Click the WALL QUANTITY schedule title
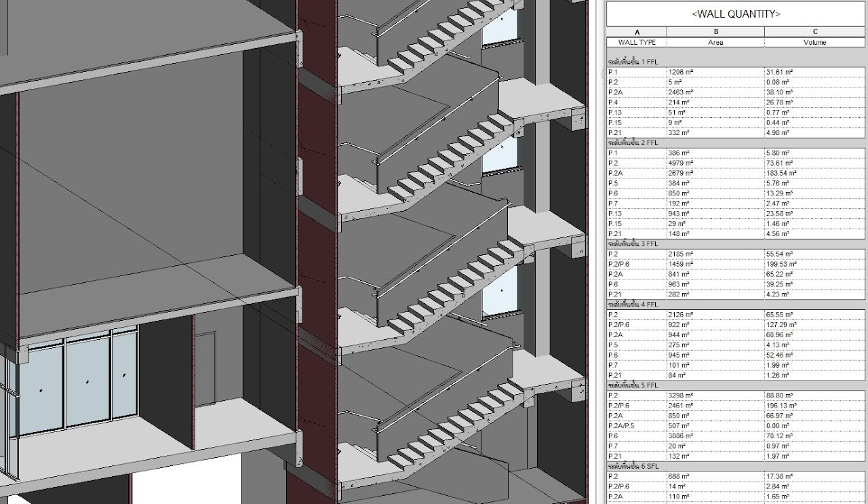 [x=735, y=14]
